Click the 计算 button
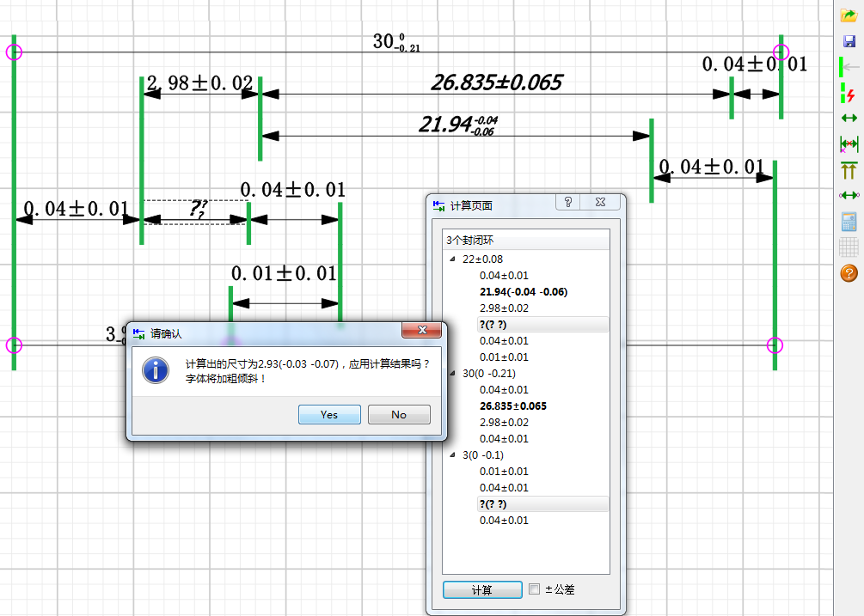 (482, 589)
